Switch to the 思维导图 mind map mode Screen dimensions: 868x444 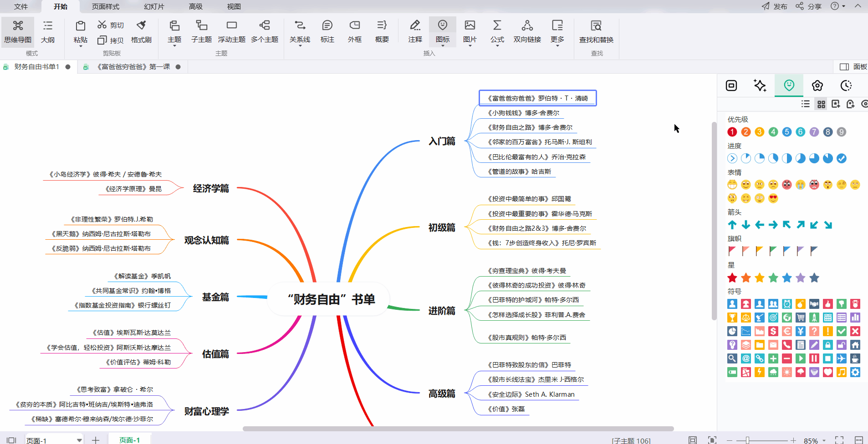pos(18,32)
